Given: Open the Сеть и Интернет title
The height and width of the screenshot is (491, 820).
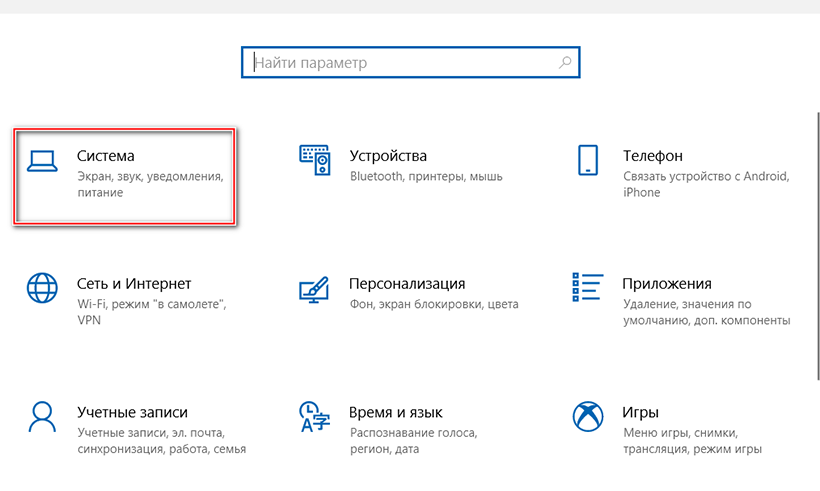Looking at the screenshot, I should [x=134, y=284].
